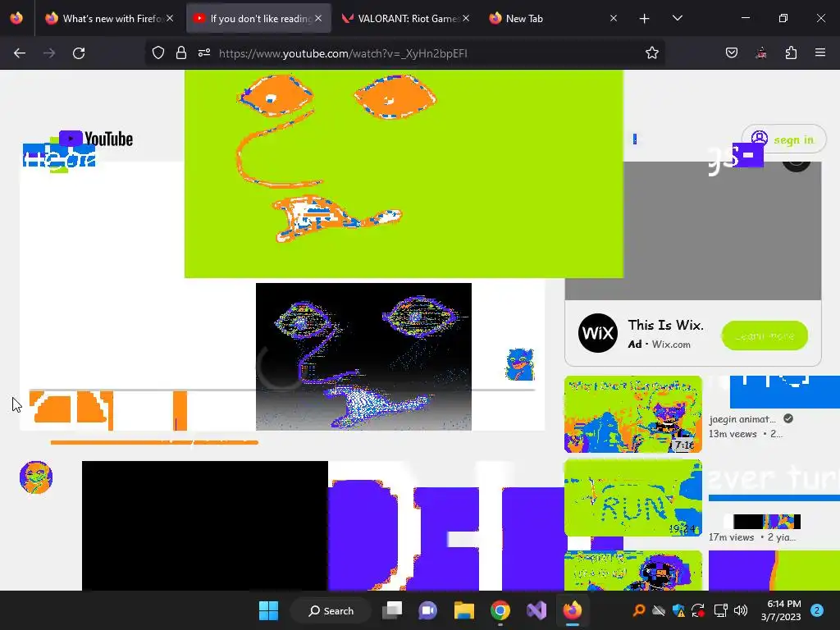Screen dimensions: 840x630
Task: Bookmark this page with star
Action: click(x=652, y=53)
